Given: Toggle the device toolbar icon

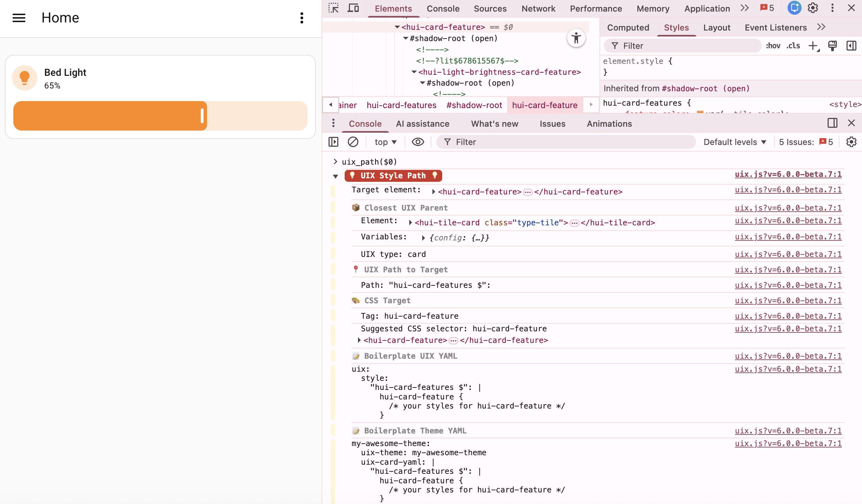Looking at the screenshot, I should [x=353, y=8].
